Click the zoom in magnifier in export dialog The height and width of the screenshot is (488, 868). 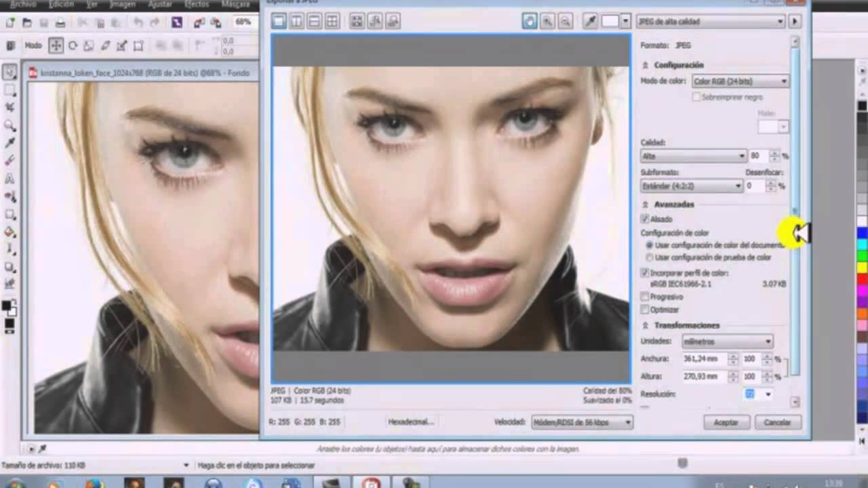tap(547, 22)
